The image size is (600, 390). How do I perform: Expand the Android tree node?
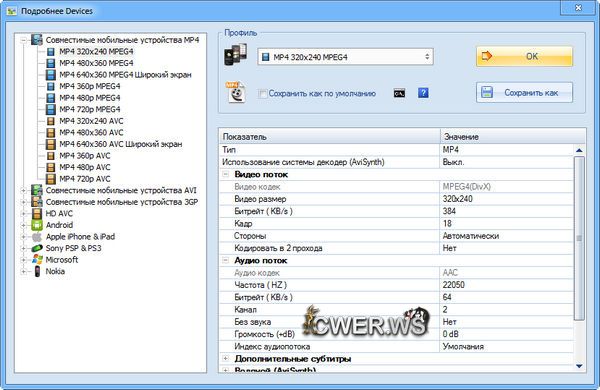(x=24, y=225)
